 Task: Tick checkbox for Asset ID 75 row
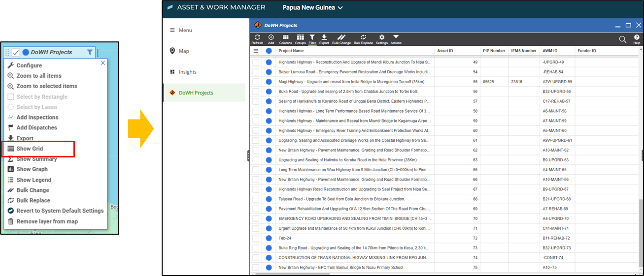pyautogui.click(x=256, y=268)
